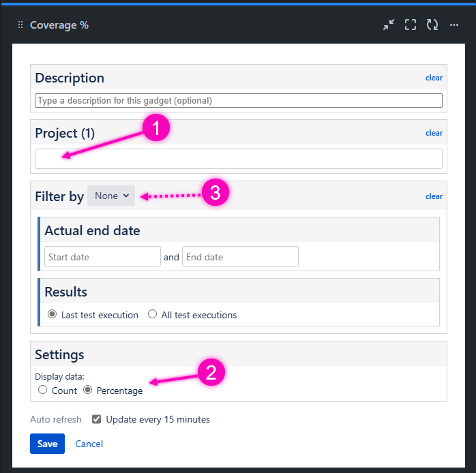Choose Count display data
476x473 pixels.
[43, 391]
